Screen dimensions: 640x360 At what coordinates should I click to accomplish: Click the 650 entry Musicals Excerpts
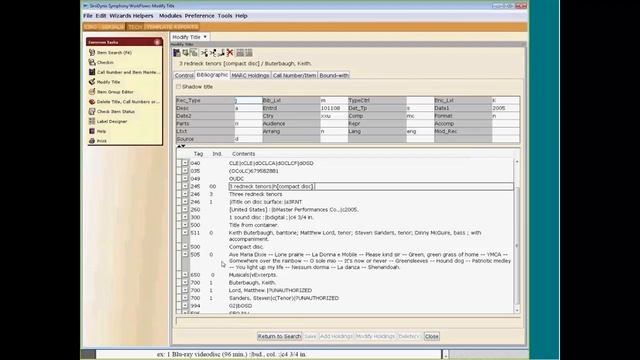point(253,275)
